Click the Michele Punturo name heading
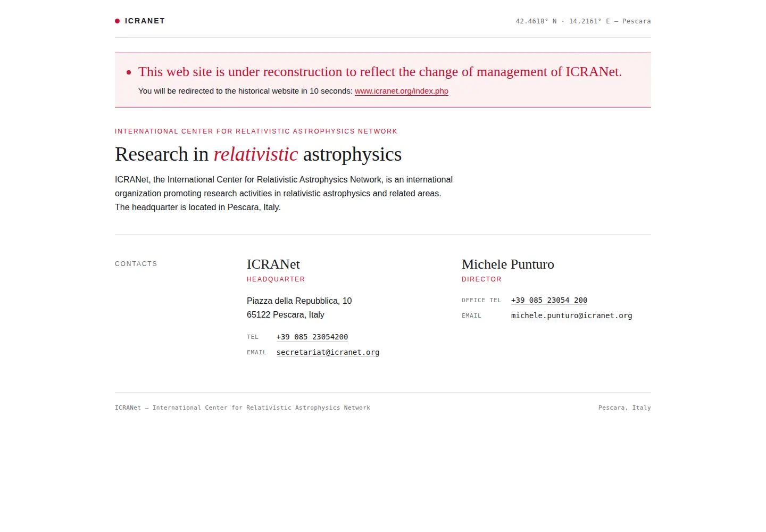This screenshot has width=766, height=532. [507, 264]
